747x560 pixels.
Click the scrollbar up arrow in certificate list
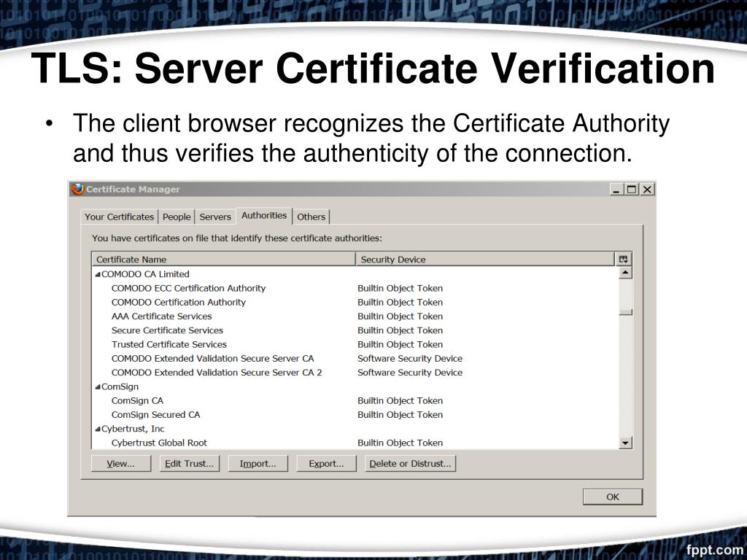click(x=625, y=273)
